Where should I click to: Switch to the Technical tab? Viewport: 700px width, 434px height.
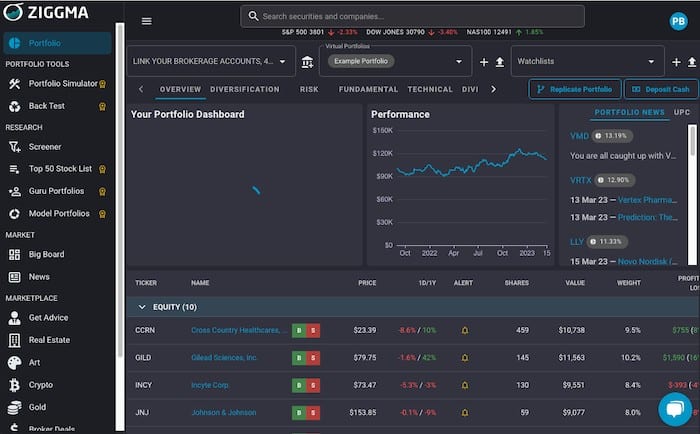point(430,89)
